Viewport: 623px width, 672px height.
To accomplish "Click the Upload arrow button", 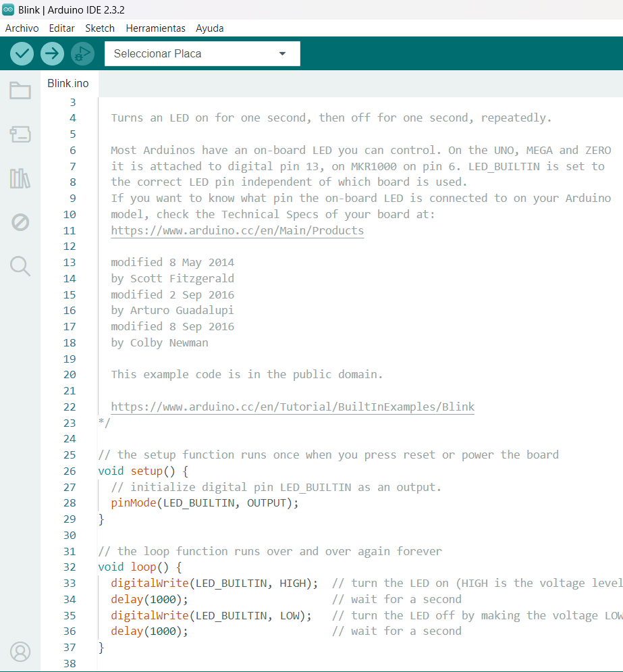I will (52, 53).
